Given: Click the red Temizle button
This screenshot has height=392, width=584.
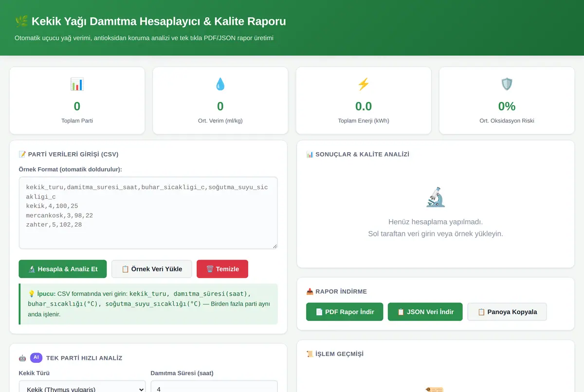Looking at the screenshot, I should point(222,269).
